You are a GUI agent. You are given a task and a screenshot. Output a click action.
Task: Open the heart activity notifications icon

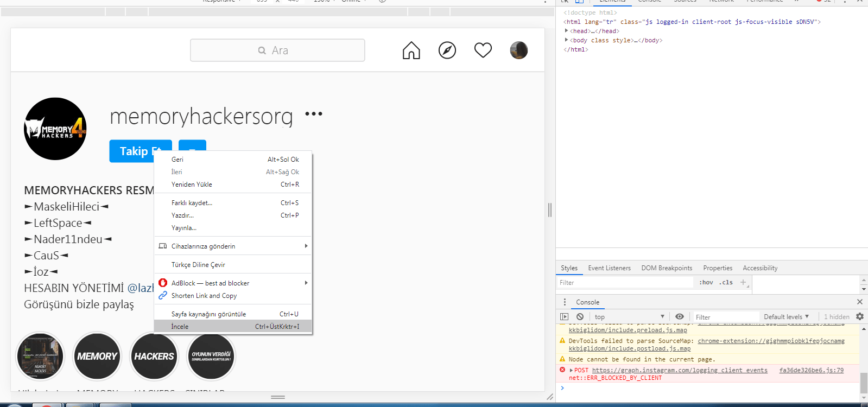pyautogui.click(x=483, y=50)
